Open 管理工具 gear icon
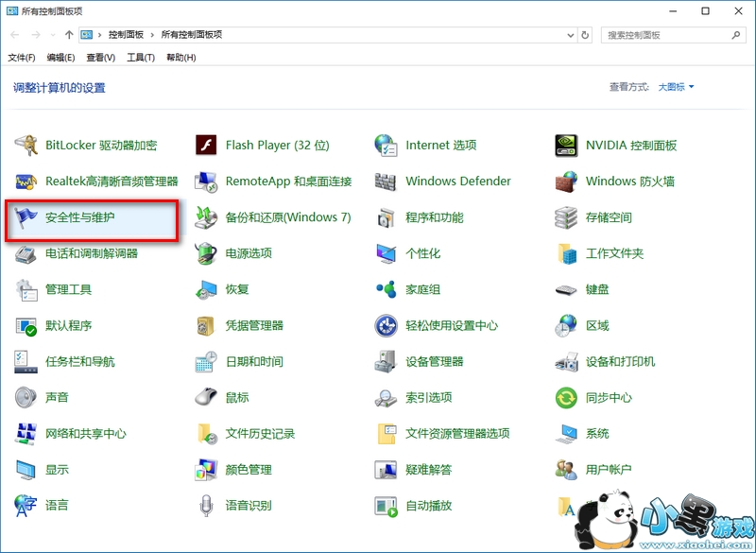This screenshot has height=553, width=756. (x=26, y=290)
